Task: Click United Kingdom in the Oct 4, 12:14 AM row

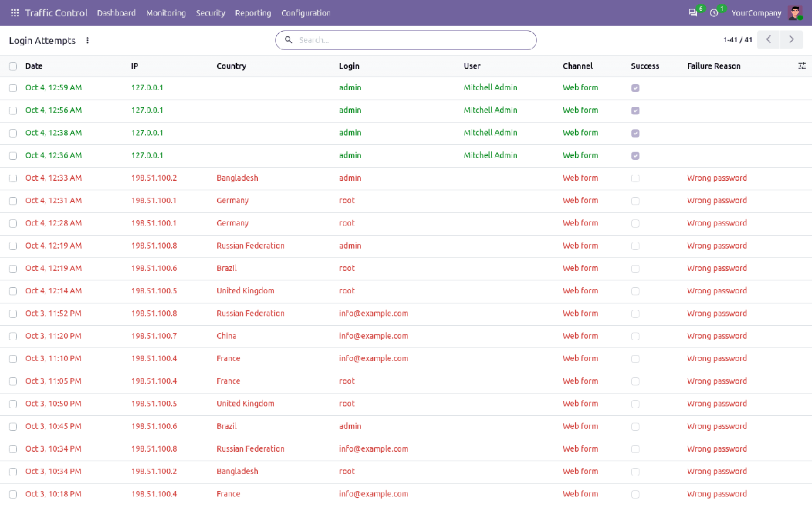Action: 246,291
